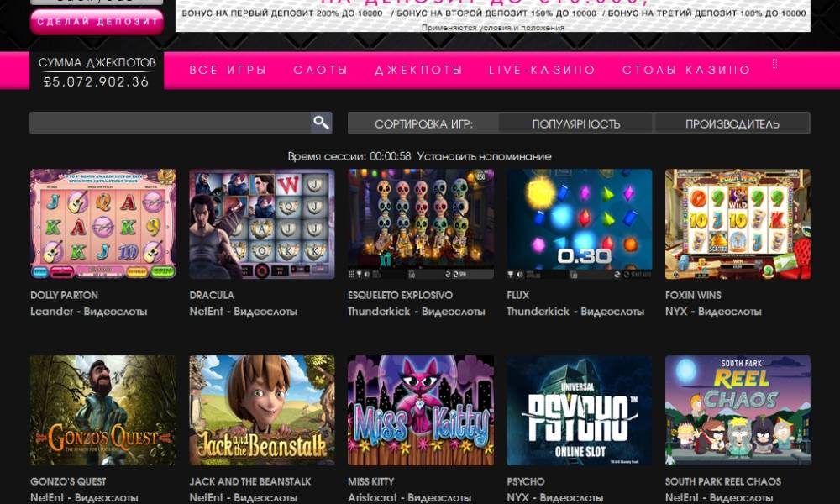The height and width of the screenshot is (504, 840).
Task: Click the PSYCHO title text
Action: [x=526, y=481]
